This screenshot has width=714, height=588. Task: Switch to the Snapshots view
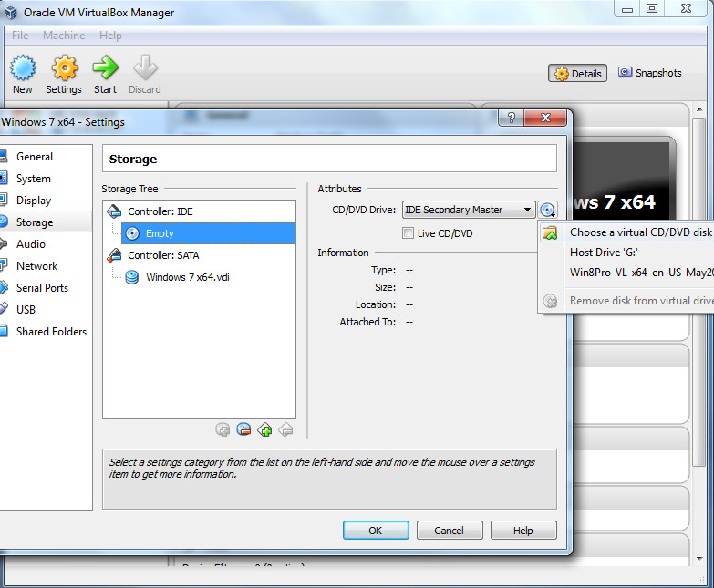coord(650,73)
